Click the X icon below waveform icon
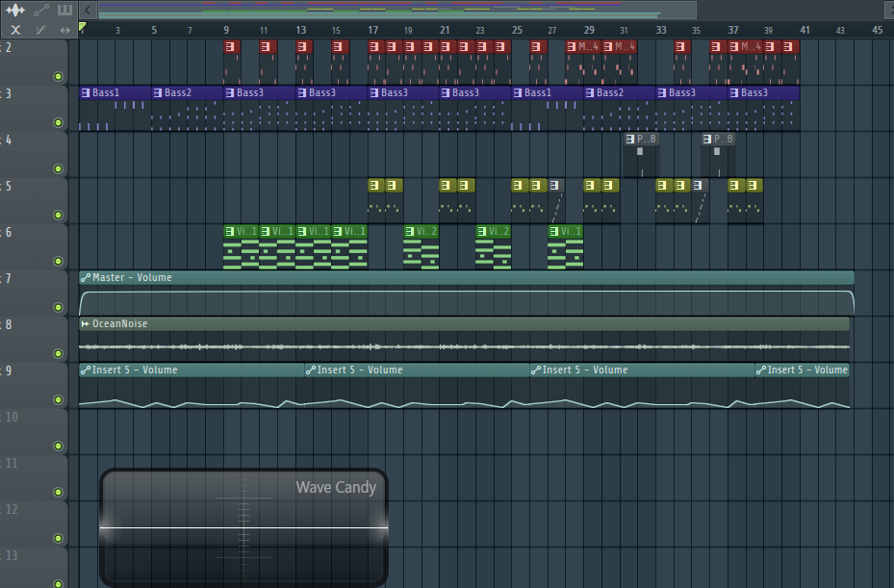Screen dimensions: 894x588 pyautogui.click(x=15, y=30)
